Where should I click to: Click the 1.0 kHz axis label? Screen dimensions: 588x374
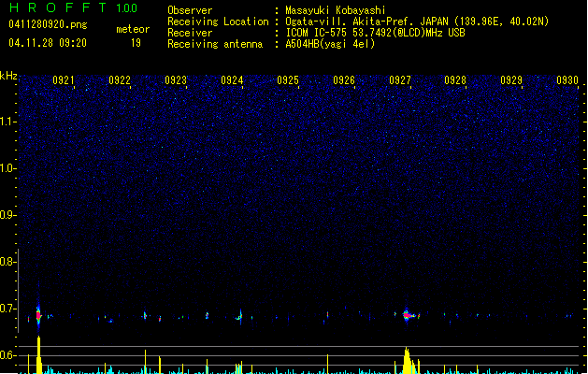coord(7,169)
